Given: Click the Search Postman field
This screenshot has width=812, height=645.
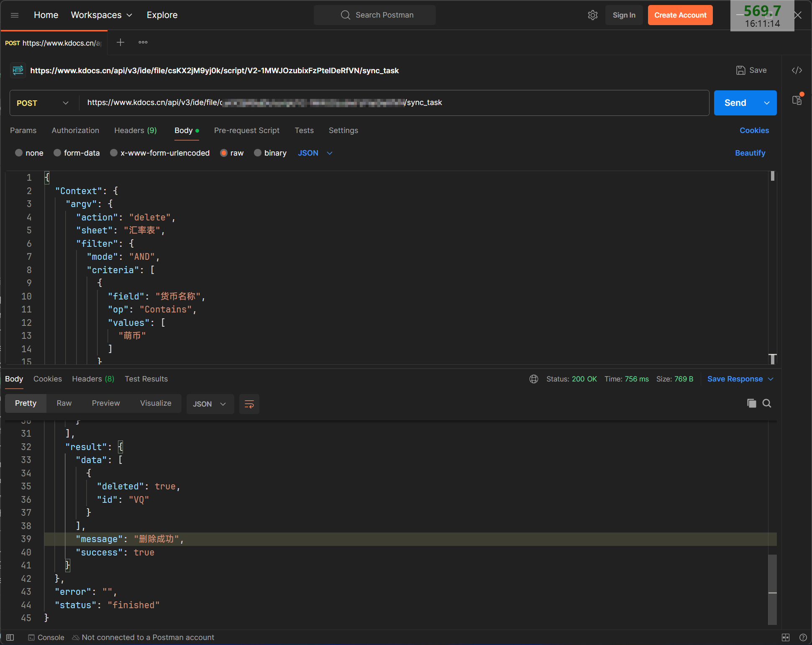Looking at the screenshot, I should (x=375, y=15).
